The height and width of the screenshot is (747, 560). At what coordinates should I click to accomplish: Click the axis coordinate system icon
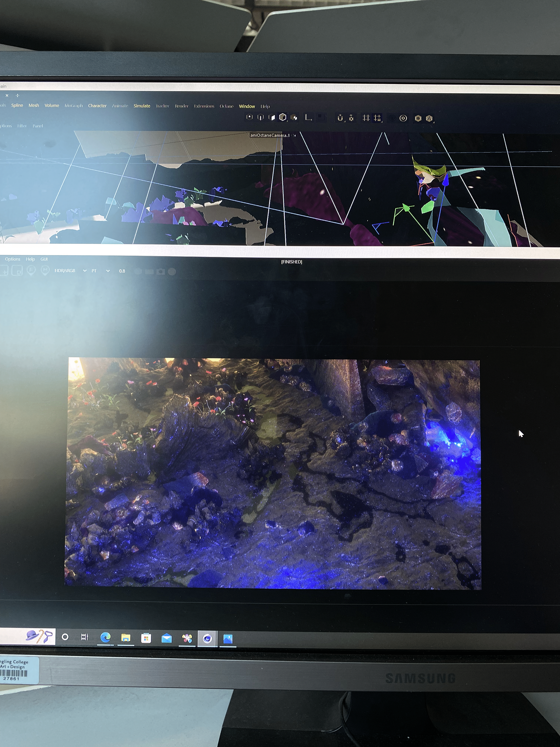(308, 118)
